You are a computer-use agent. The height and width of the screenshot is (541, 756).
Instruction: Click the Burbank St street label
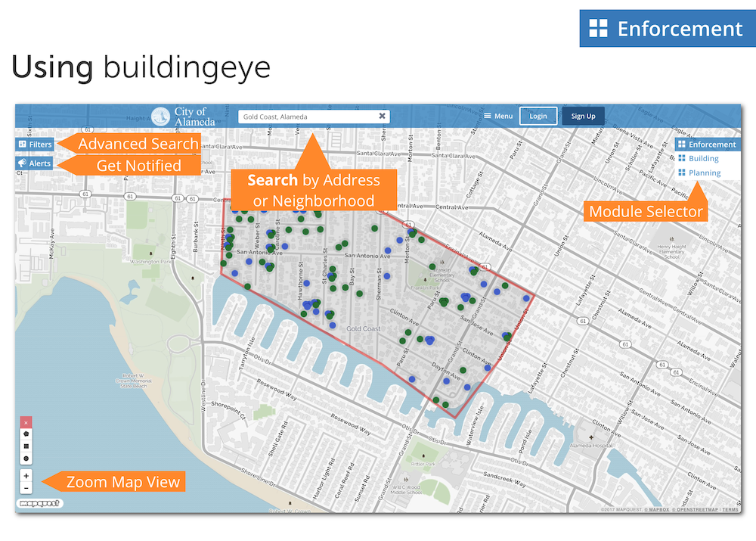196,237
